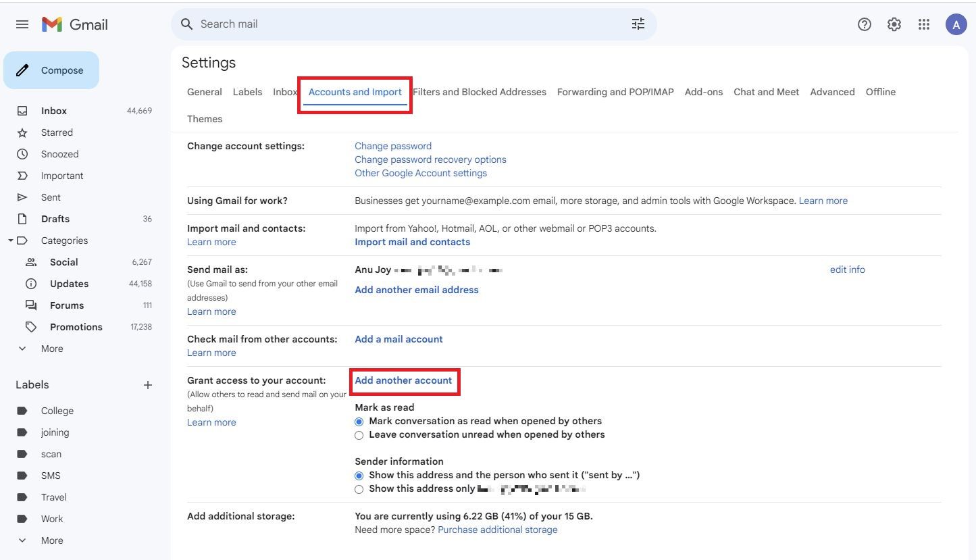This screenshot has height=560, width=976.
Task: Click Add another account link
Action: point(404,380)
